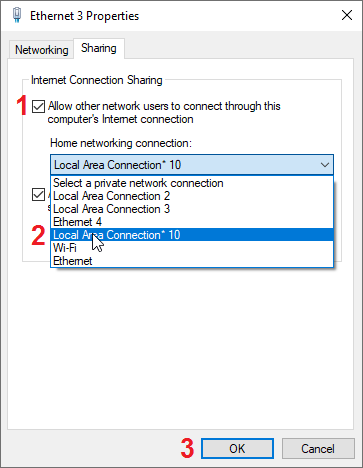Toggle the second partially hidden checkbox

38,195
